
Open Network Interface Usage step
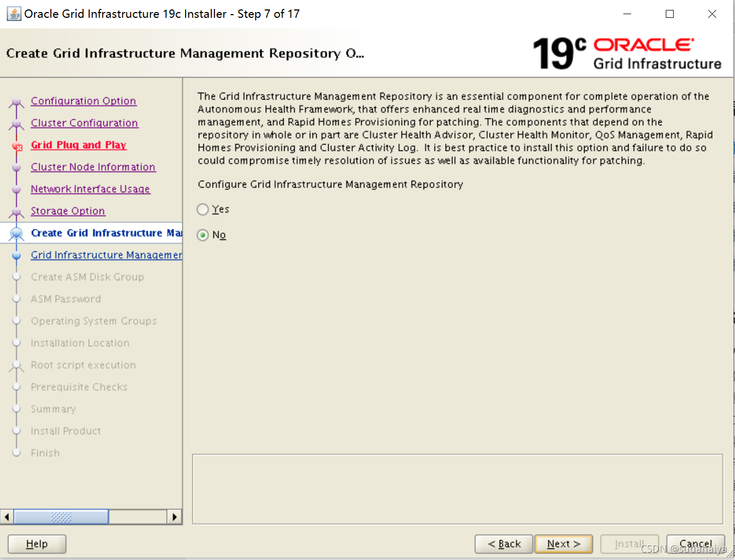(90, 189)
